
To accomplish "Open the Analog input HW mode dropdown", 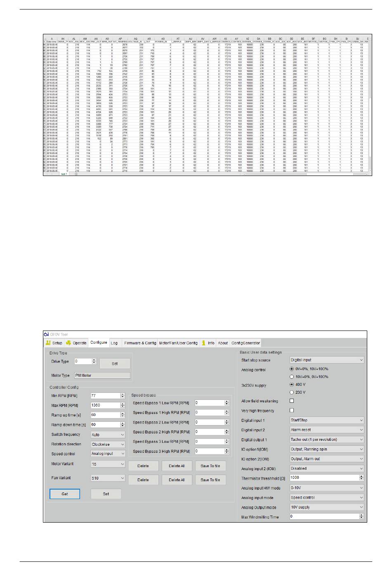I will point(327,488).
